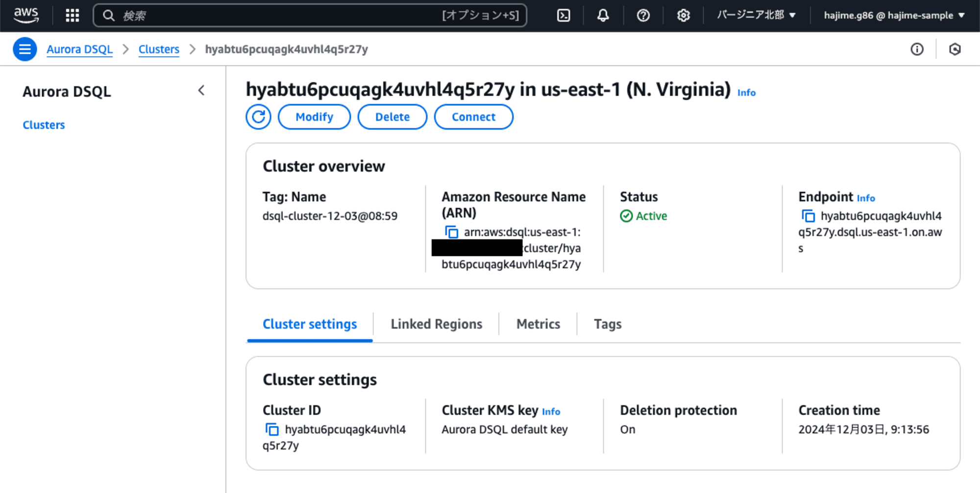Switch to the Metrics tab
Viewport: 980px width, 493px height.
[538, 324]
